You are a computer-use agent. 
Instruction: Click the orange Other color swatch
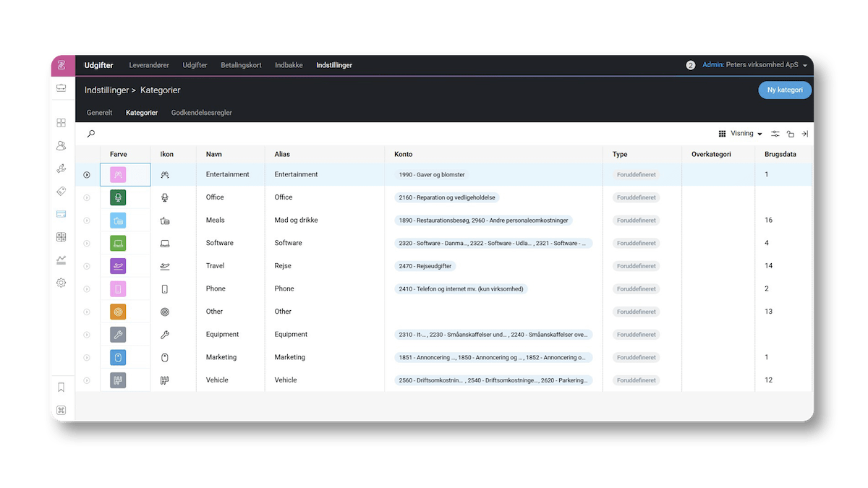pyautogui.click(x=118, y=312)
